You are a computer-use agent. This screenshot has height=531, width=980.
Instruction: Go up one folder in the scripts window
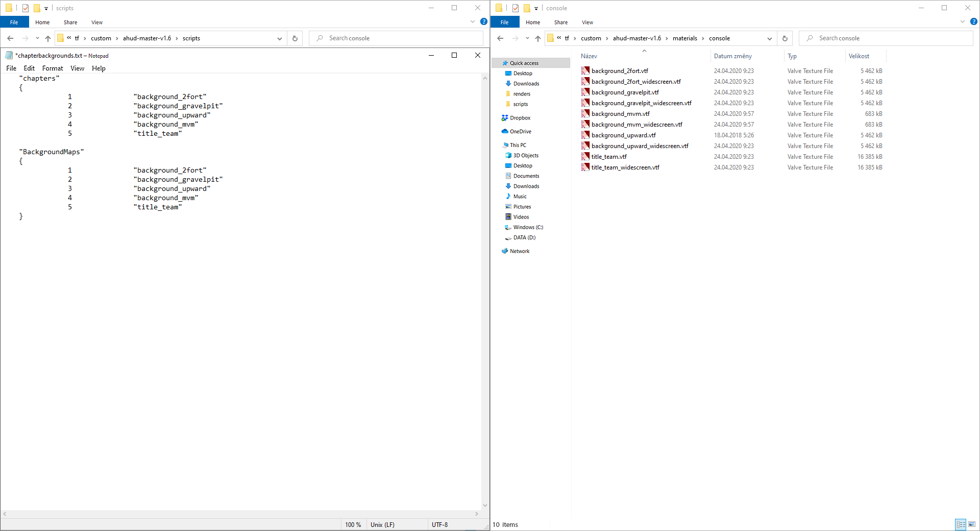48,38
